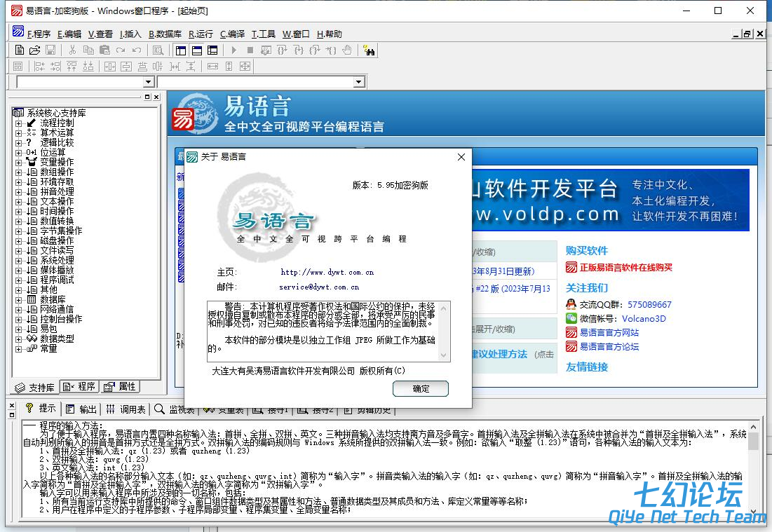The width and height of the screenshot is (772, 532).
Task: Expand the 算术运算 tree node
Action: pyautogui.click(x=18, y=133)
